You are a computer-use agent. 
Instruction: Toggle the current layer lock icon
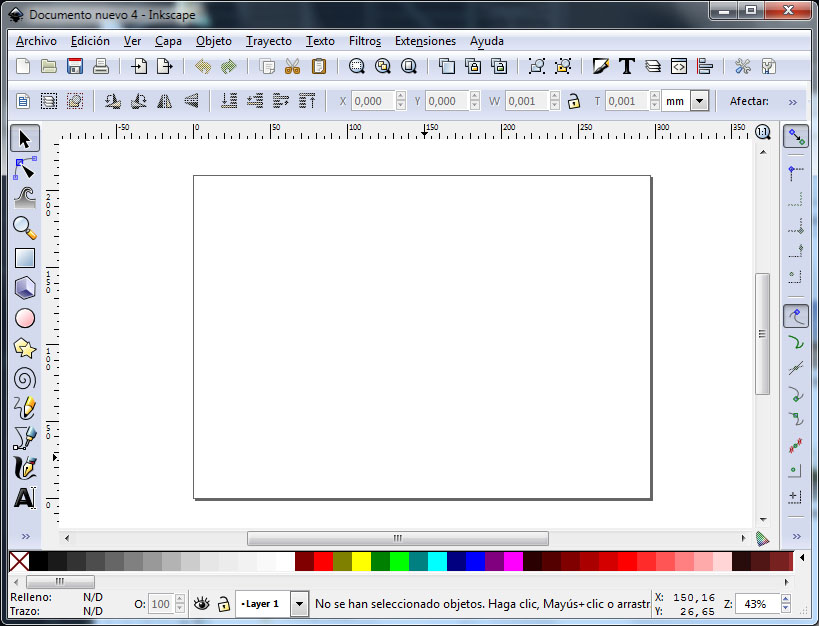[x=224, y=604]
